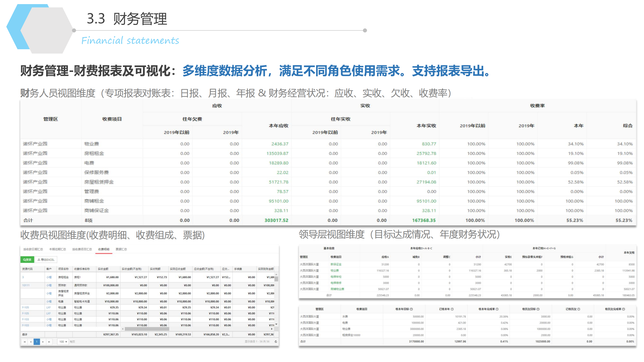Switch to the 票据汇总 tab
The width and height of the screenshot is (644, 362).
coord(121,249)
